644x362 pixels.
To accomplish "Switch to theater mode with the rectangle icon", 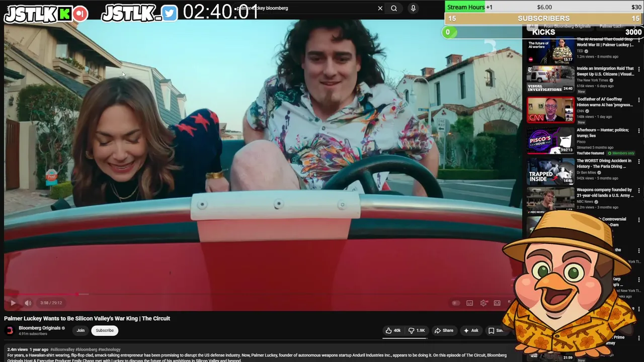I will click(497, 303).
